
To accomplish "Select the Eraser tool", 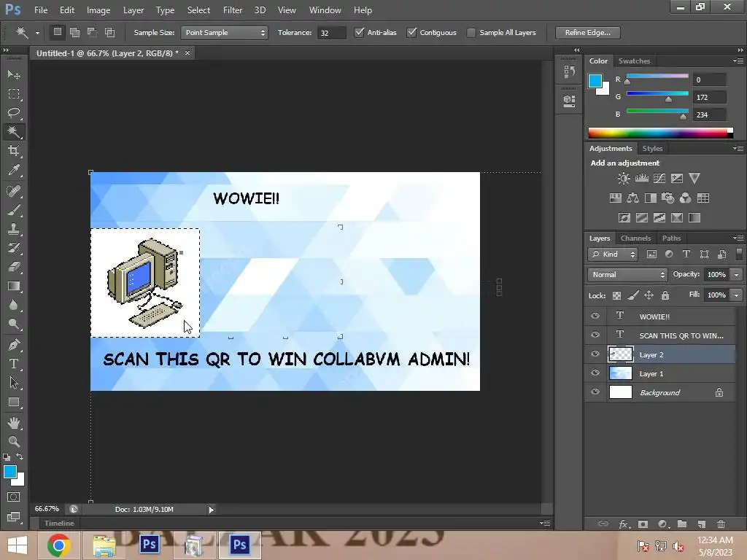I will pos(14,267).
